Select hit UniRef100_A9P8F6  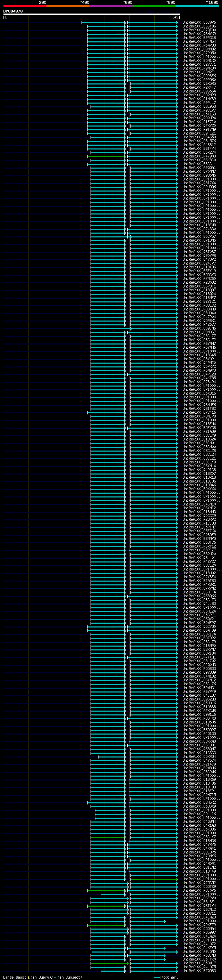pos(199,76)
